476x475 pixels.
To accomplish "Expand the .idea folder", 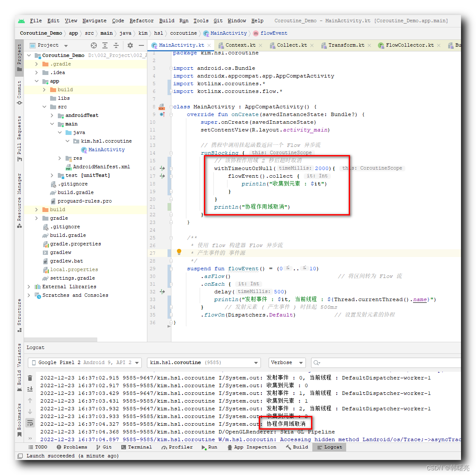I will coord(36,72).
